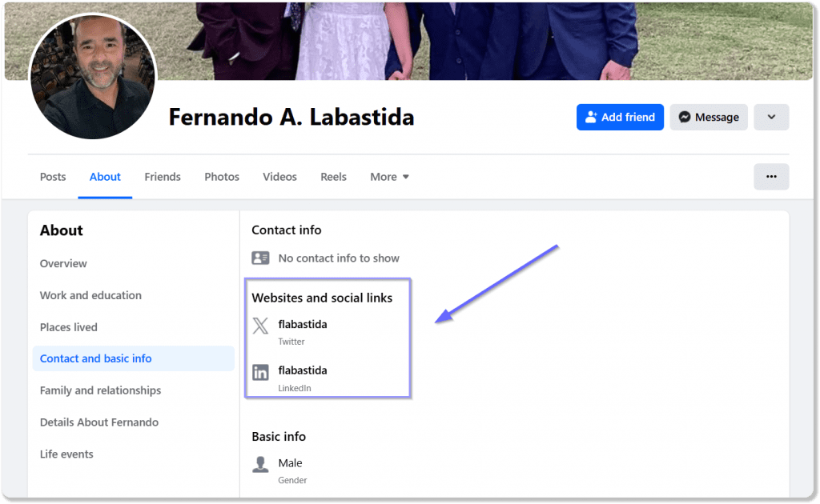Click the Add friend button
Screen dimensions: 820x504
click(620, 117)
